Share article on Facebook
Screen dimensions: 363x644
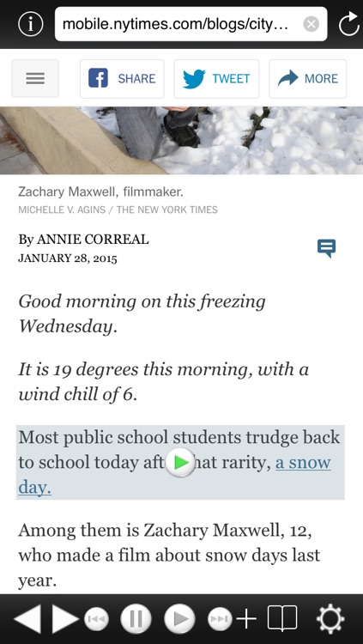tap(122, 78)
